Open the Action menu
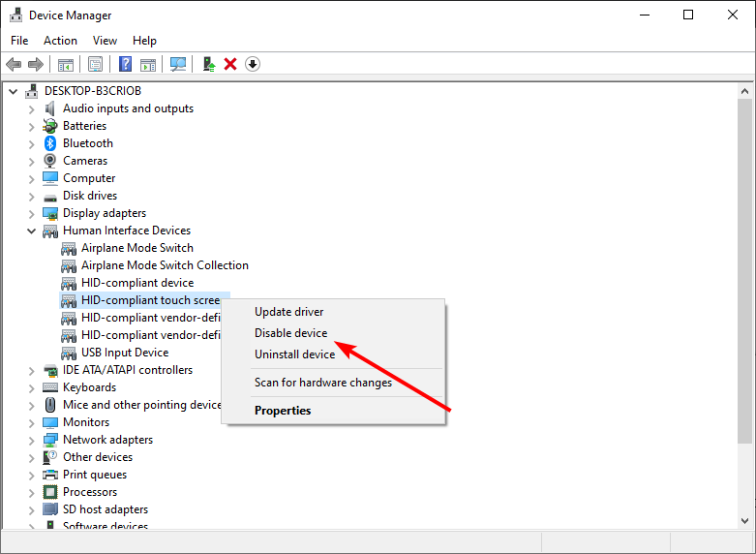 pyautogui.click(x=60, y=41)
